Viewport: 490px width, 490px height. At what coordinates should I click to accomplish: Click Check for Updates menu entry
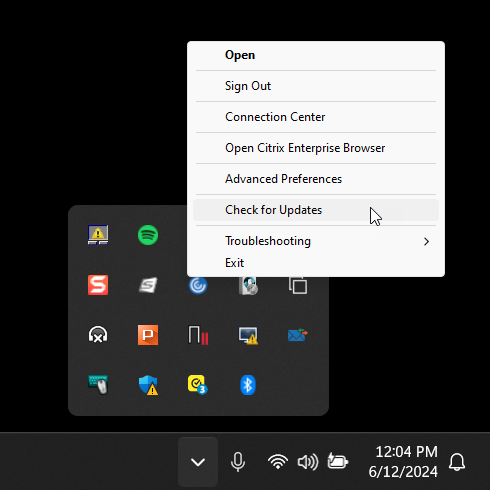316,210
